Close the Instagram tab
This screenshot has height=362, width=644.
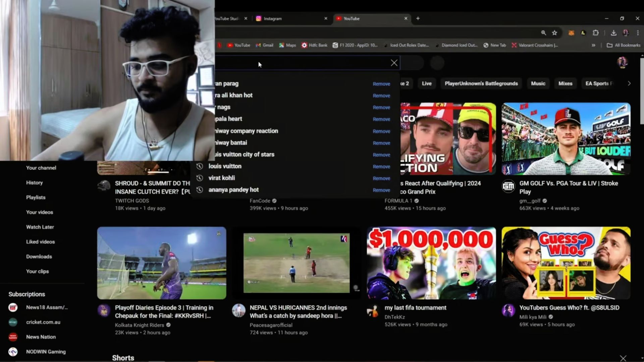coord(326,18)
